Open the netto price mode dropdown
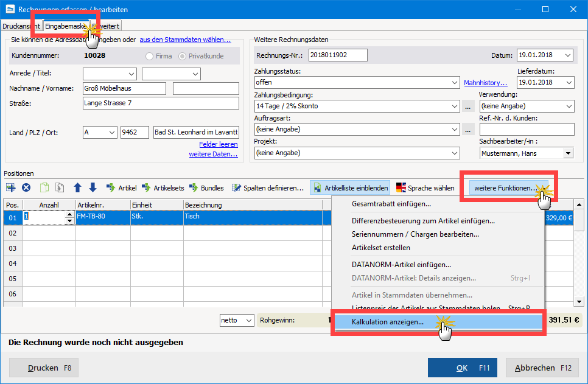Image resolution: width=588 pixels, height=384 pixels. 237,320
